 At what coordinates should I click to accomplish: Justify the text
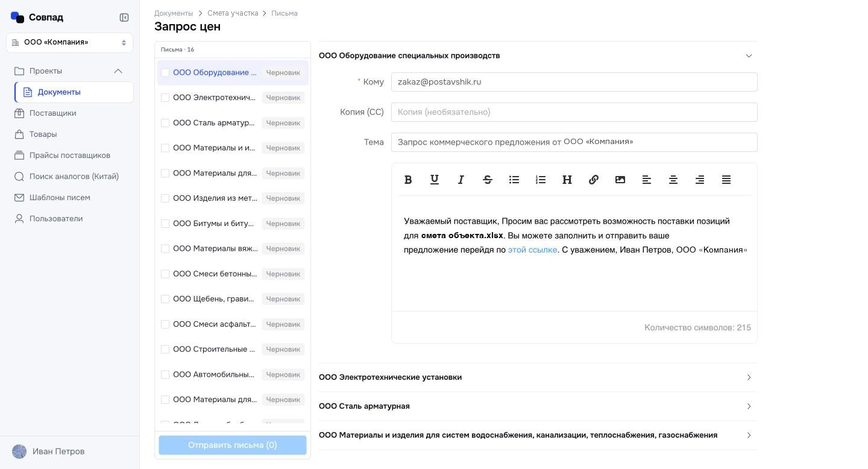pyautogui.click(x=726, y=180)
